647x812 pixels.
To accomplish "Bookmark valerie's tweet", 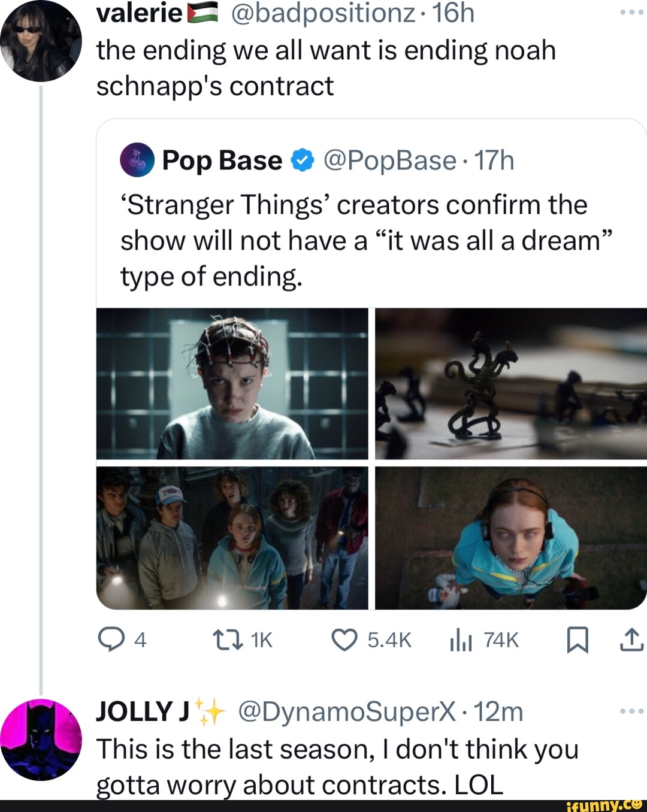I will pos(577,641).
